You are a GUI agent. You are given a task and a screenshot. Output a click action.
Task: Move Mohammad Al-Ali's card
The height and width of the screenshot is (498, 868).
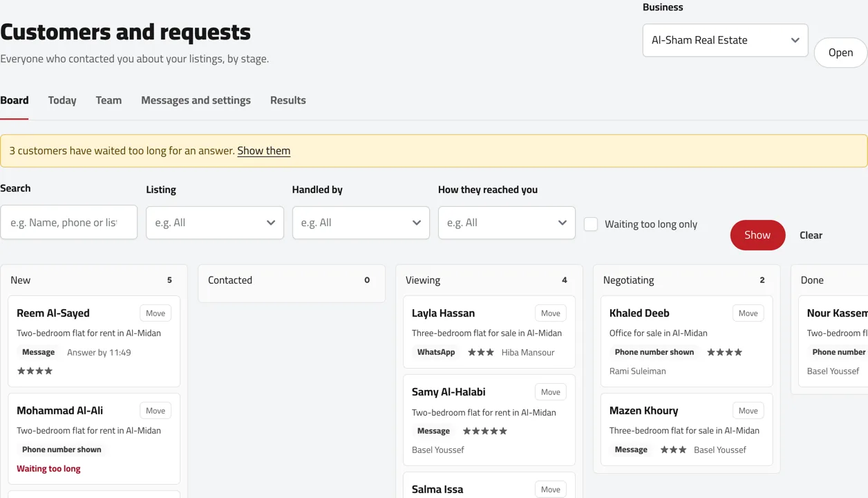click(x=155, y=411)
